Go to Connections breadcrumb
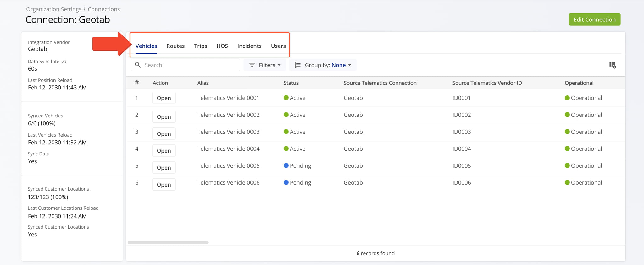 tap(104, 9)
